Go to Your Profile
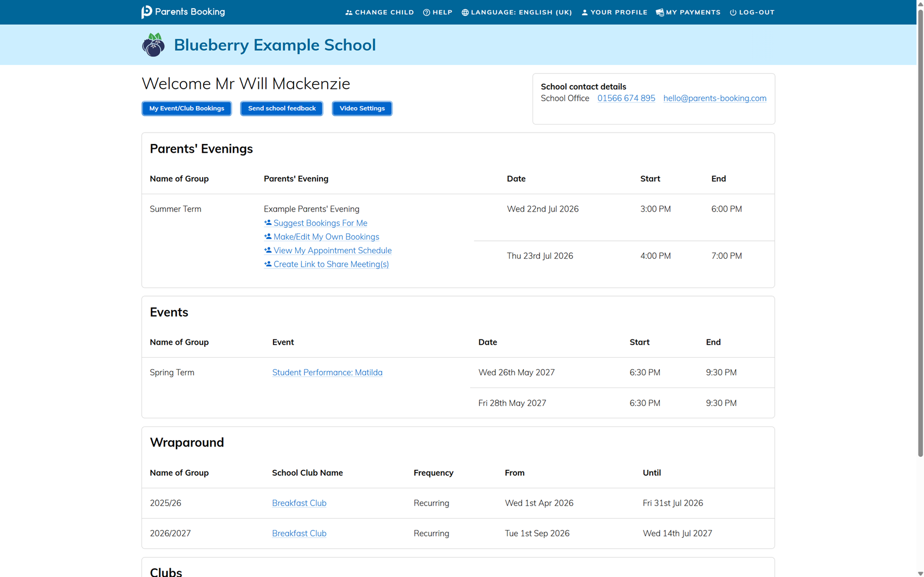 [614, 12]
